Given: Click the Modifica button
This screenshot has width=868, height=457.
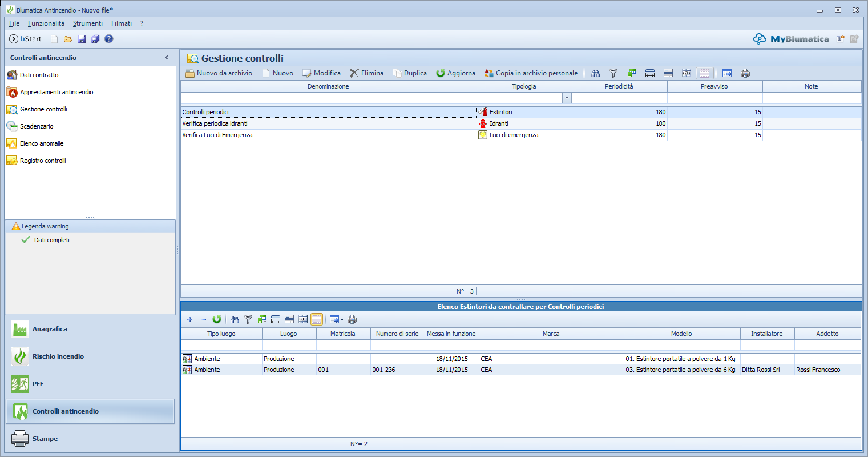Looking at the screenshot, I should (321, 73).
